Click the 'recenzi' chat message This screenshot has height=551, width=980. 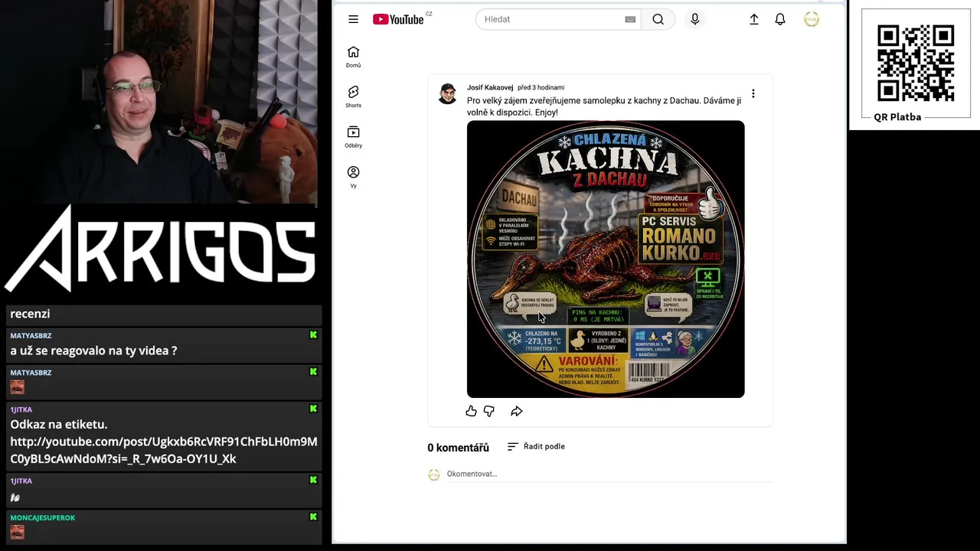30,314
